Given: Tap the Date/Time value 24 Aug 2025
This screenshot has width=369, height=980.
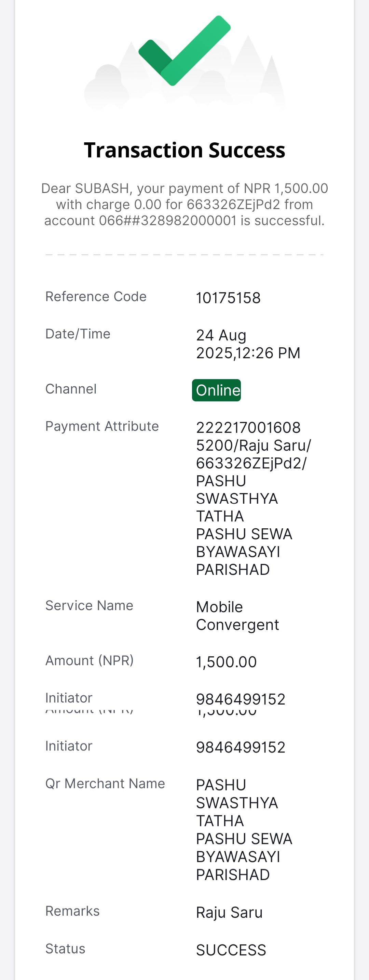Looking at the screenshot, I should pos(248,344).
